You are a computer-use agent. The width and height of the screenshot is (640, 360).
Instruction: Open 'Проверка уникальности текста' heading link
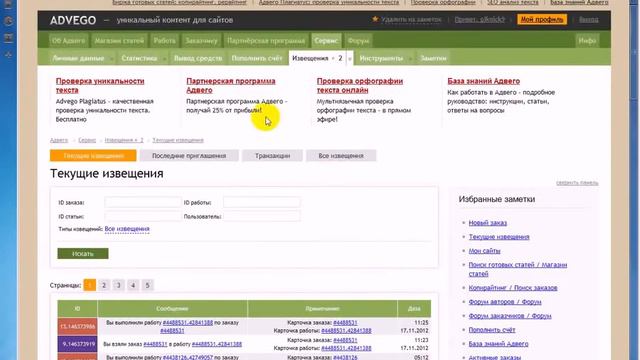click(x=100, y=85)
